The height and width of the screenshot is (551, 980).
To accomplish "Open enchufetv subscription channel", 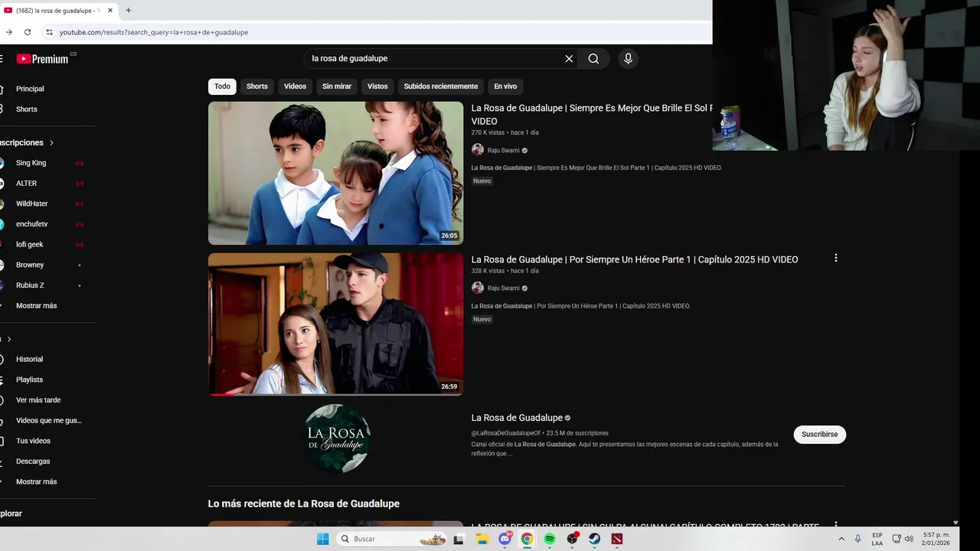I will (32, 224).
